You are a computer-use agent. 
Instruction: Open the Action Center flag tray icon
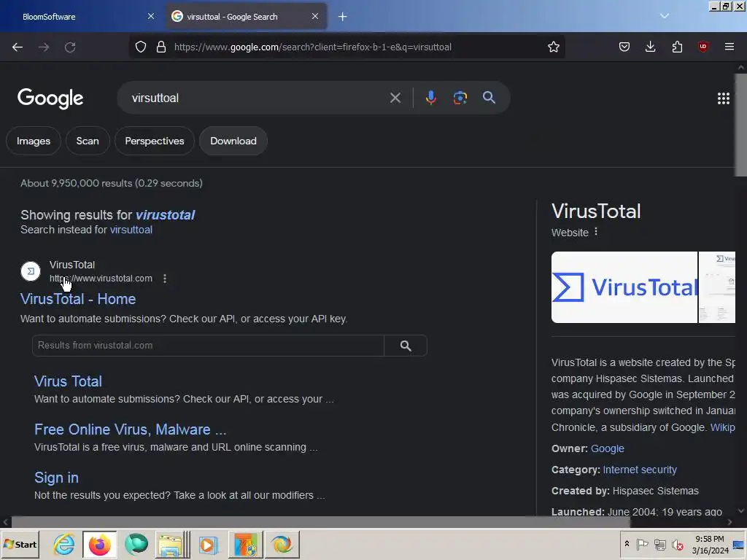[642, 544]
